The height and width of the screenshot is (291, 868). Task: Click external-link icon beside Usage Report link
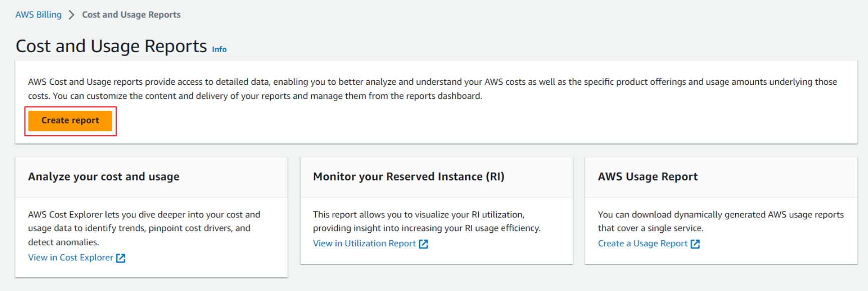click(695, 244)
